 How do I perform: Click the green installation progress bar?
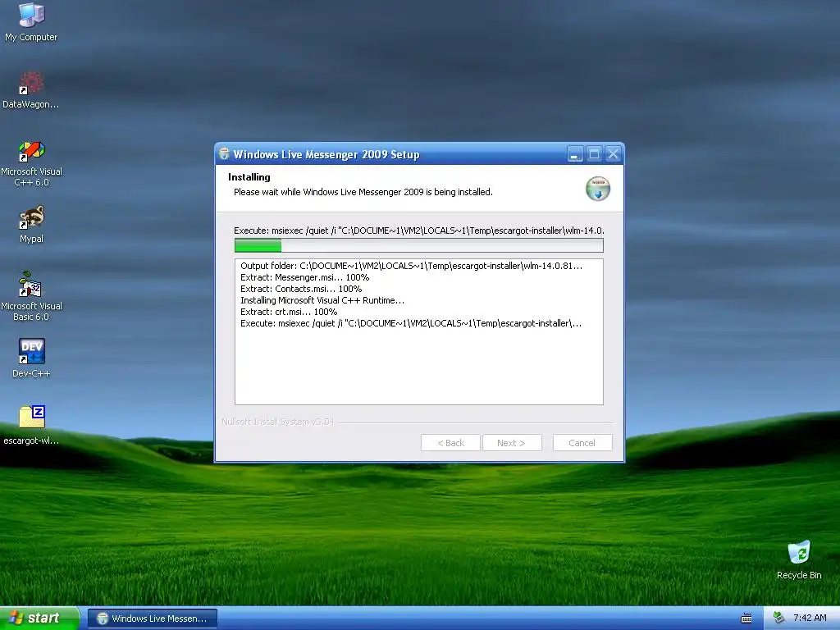[x=419, y=245]
